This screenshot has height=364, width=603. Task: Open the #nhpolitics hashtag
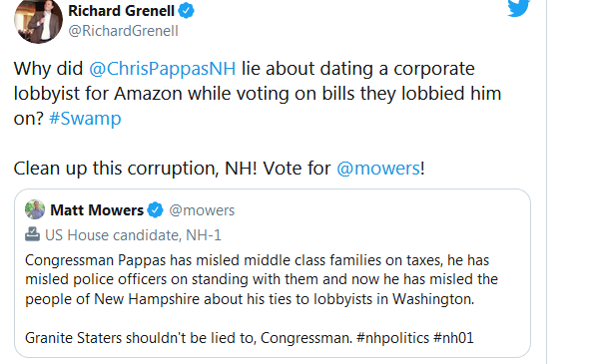point(392,338)
